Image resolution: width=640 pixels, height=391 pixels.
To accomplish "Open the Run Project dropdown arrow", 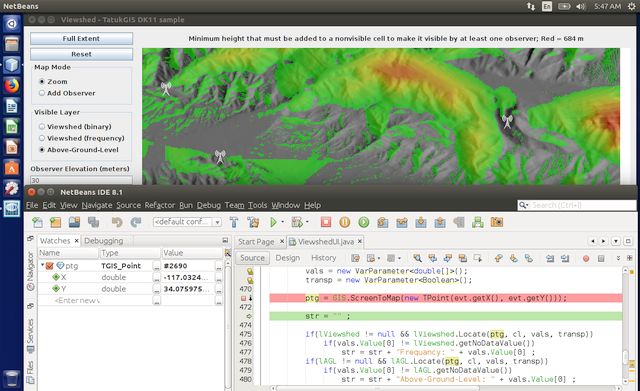I will 282,222.
